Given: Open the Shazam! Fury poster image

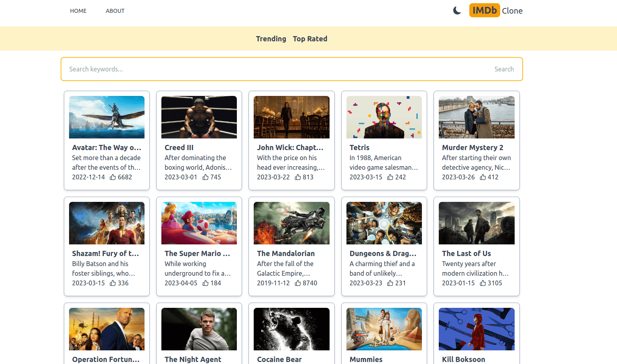Looking at the screenshot, I should (107, 223).
